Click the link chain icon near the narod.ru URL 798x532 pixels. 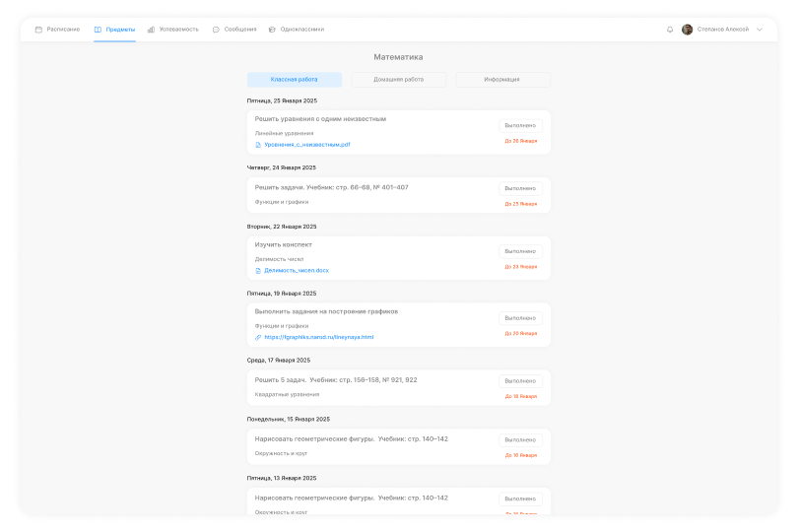tap(258, 337)
